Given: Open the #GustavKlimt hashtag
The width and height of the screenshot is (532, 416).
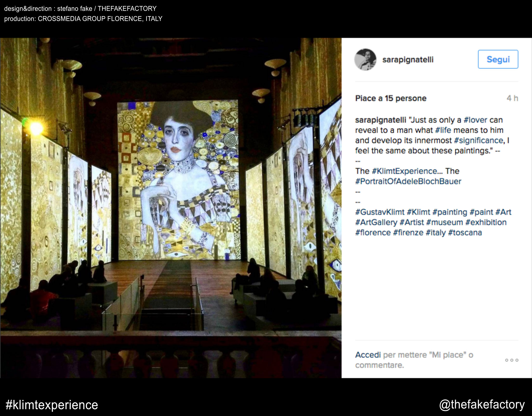Looking at the screenshot, I should (380, 212).
